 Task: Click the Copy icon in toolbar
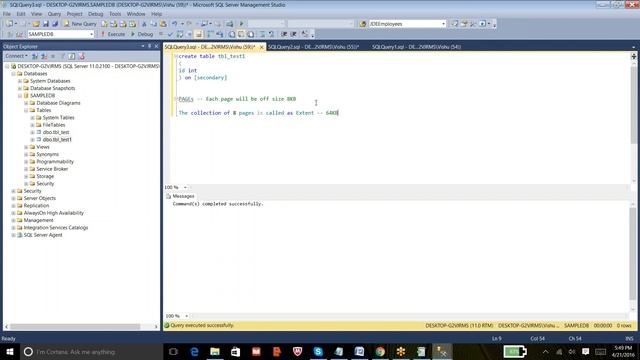click(x=153, y=24)
